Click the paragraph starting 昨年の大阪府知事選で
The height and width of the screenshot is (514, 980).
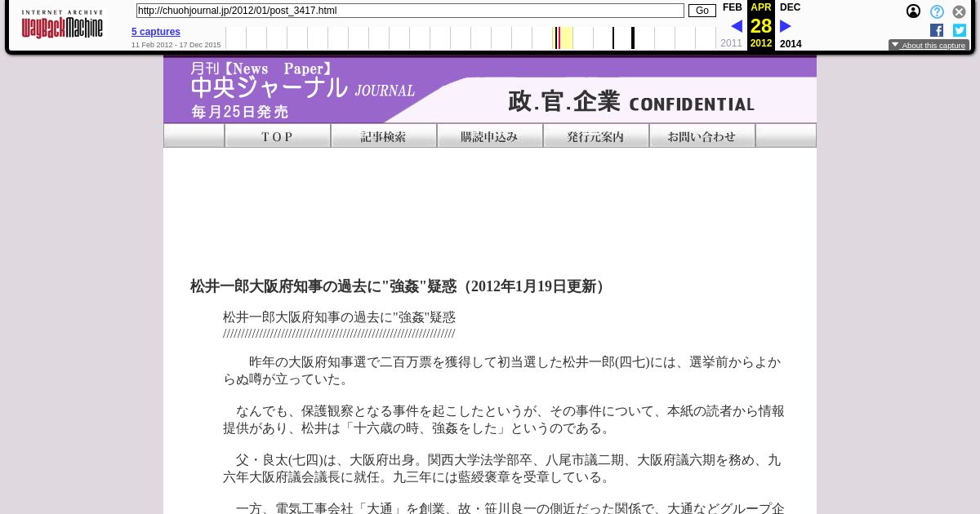502,370
